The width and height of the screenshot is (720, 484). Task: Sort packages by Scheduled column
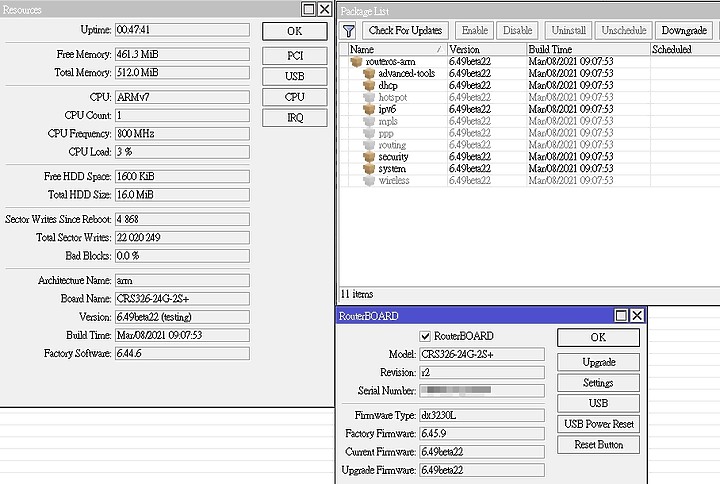685,49
